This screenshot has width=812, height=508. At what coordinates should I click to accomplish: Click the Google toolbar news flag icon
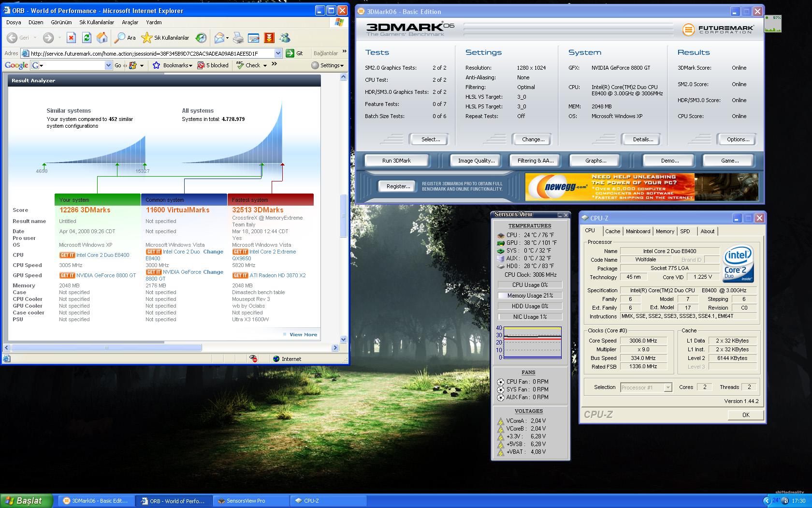(133, 65)
